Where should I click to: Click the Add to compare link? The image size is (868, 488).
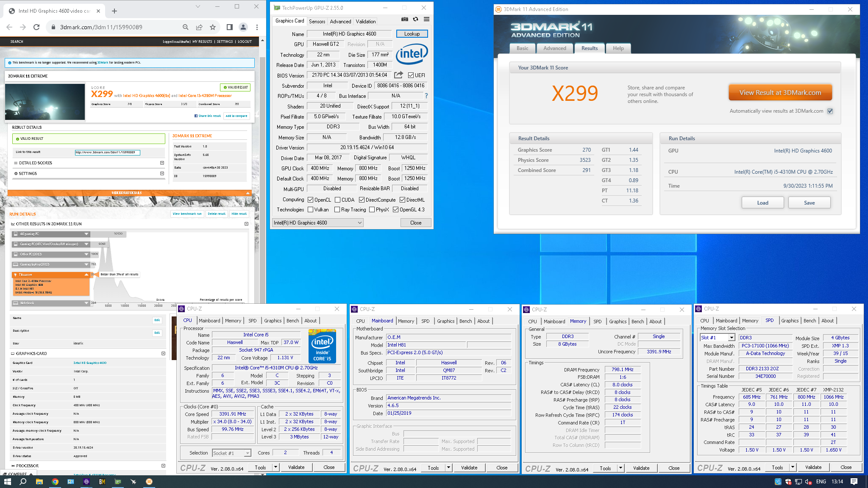pyautogui.click(x=236, y=116)
